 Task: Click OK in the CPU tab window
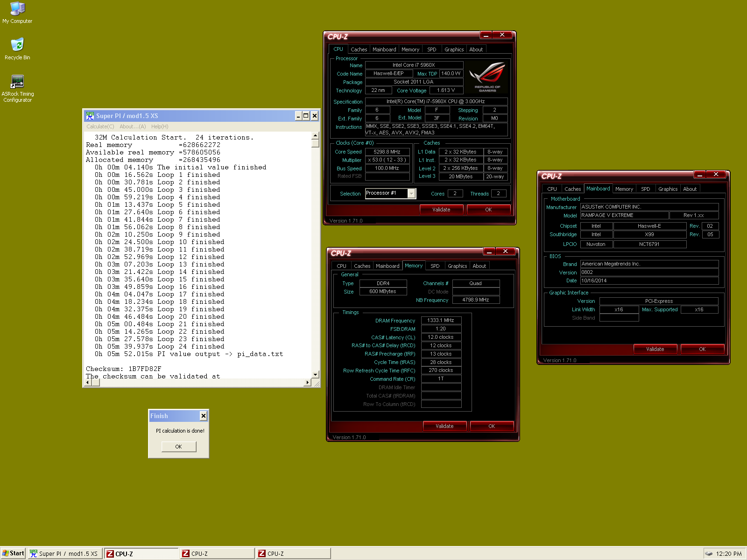point(488,210)
